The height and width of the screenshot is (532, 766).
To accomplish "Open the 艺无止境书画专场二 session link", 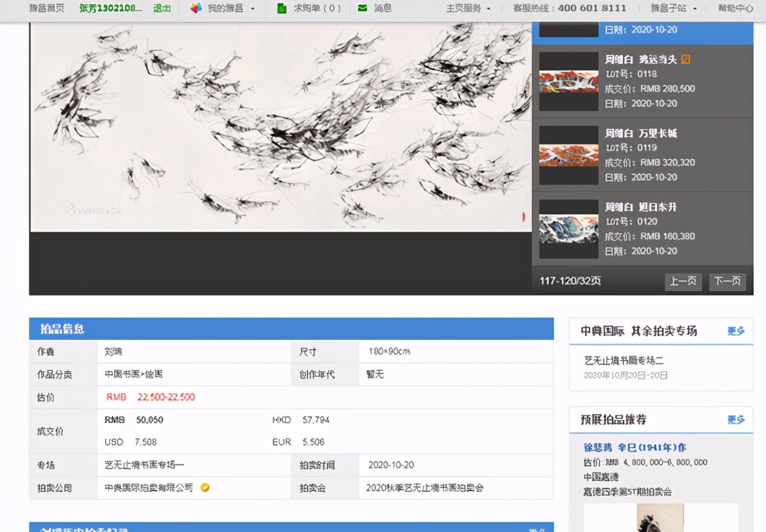I will click(x=624, y=360).
